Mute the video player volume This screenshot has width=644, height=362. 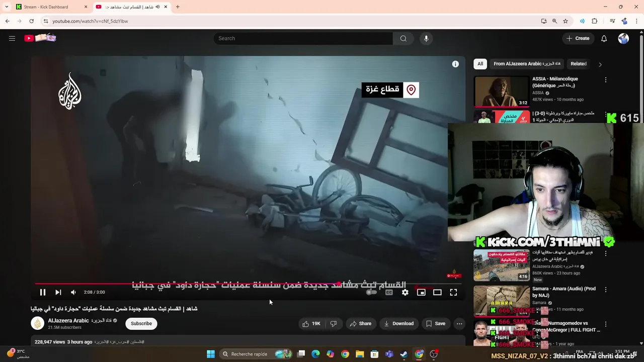[73, 292]
